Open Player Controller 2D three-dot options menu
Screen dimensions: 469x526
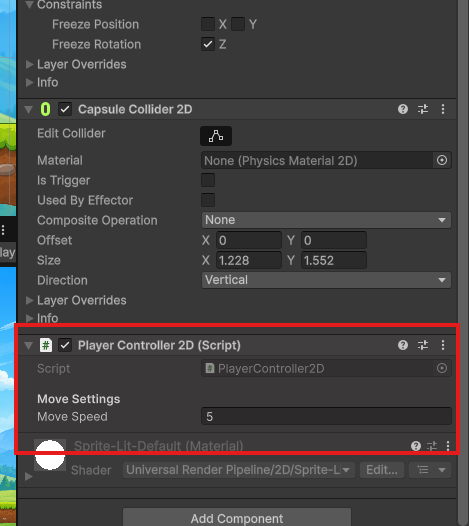443,345
